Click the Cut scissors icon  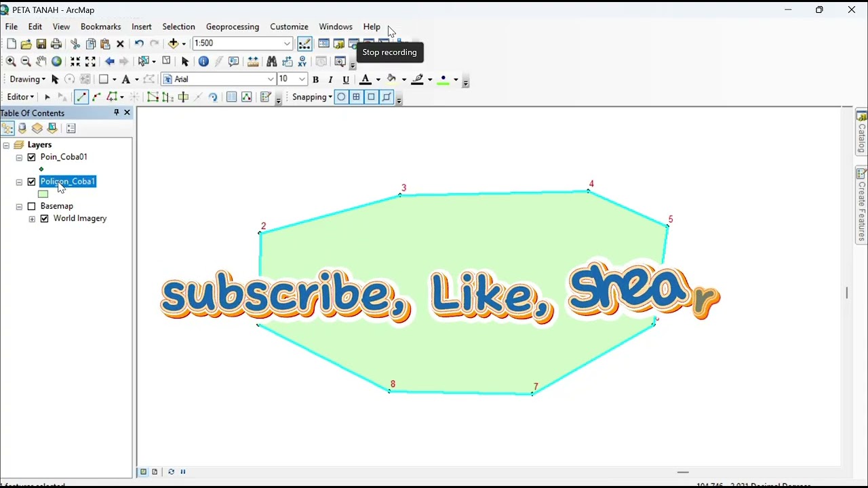[75, 44]
